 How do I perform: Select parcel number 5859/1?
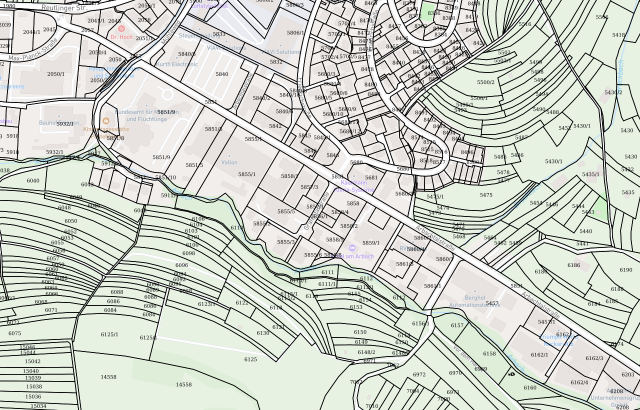pyautogui.click(x=371, y=243)
